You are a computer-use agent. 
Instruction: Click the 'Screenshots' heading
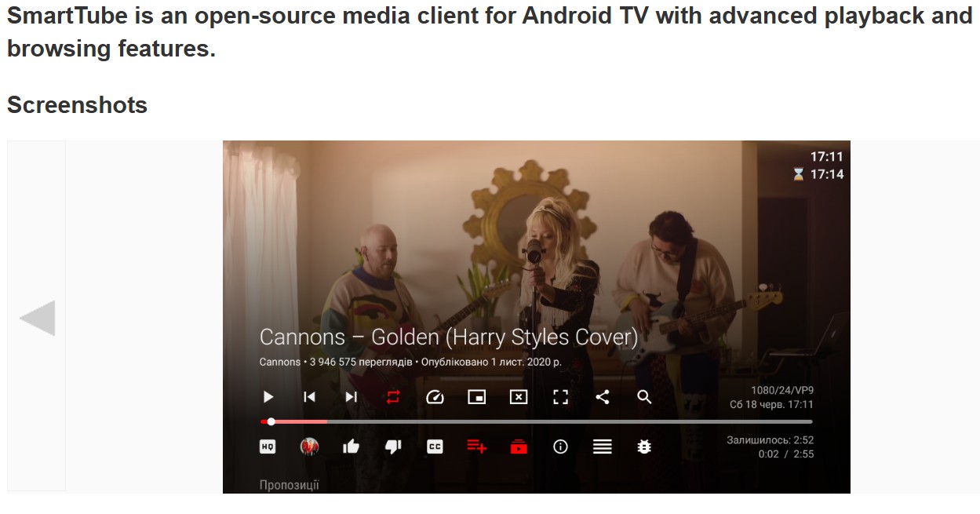point(77,105)
